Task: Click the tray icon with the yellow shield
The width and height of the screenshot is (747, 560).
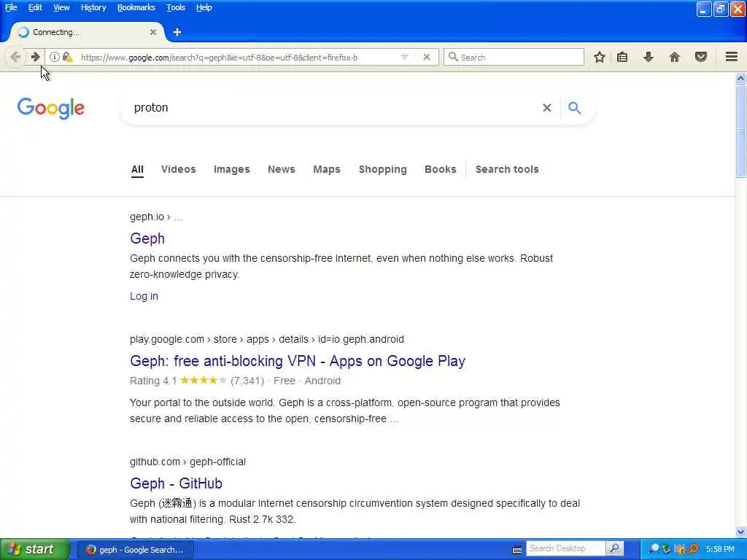Action: 680,549
